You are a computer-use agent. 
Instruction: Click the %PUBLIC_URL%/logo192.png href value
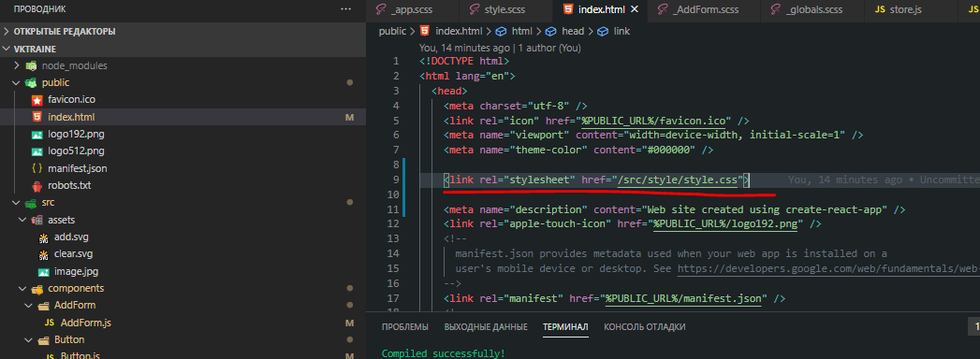[x=725, y=223]
